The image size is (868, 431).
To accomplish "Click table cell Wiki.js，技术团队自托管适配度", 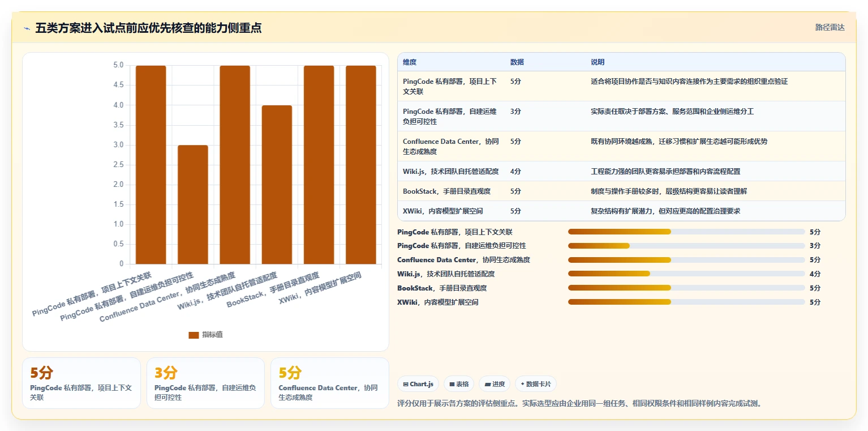I will (x=451, y=171).
